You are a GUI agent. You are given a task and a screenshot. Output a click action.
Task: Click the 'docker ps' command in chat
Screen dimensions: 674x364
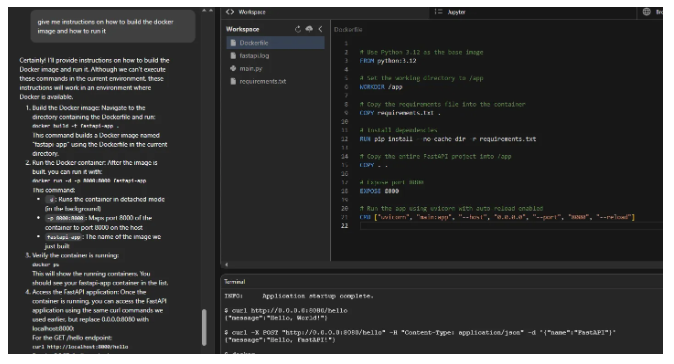[46, 265]
